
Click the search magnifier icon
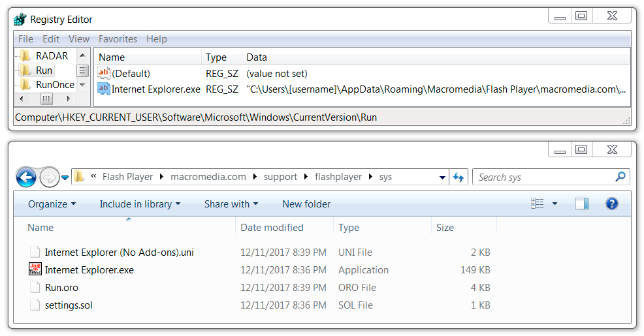[x=620, y=177]
